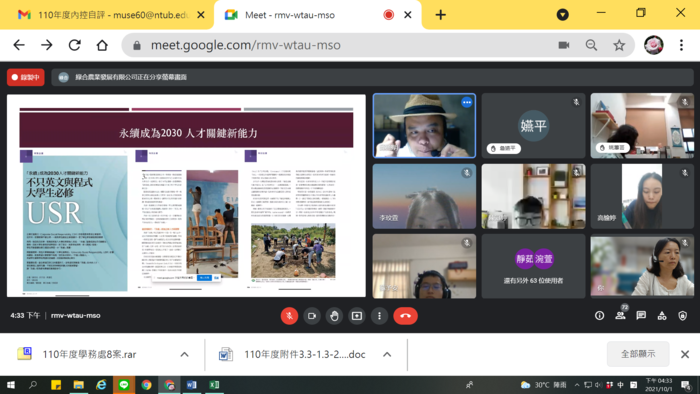Go back in browser history

[19, 45]
